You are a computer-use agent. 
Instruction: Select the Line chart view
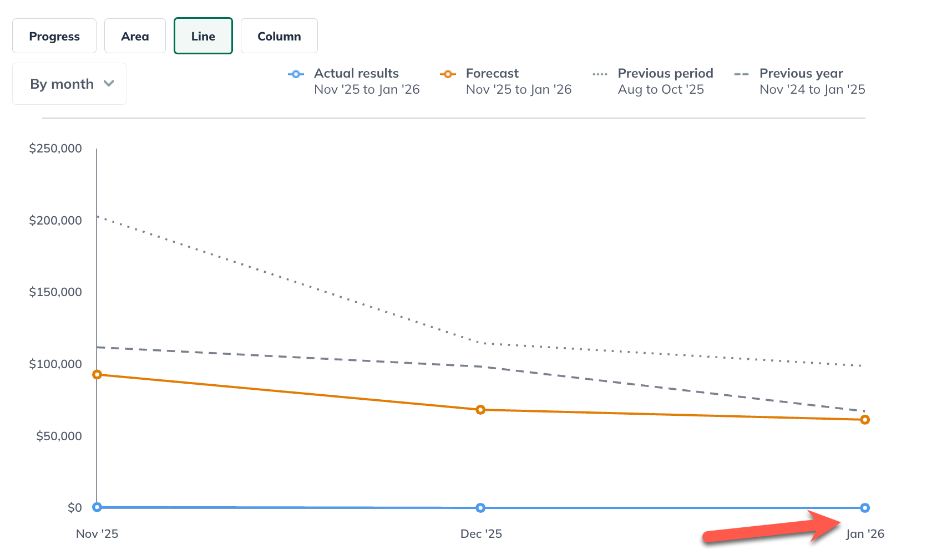tap(203, 36)
